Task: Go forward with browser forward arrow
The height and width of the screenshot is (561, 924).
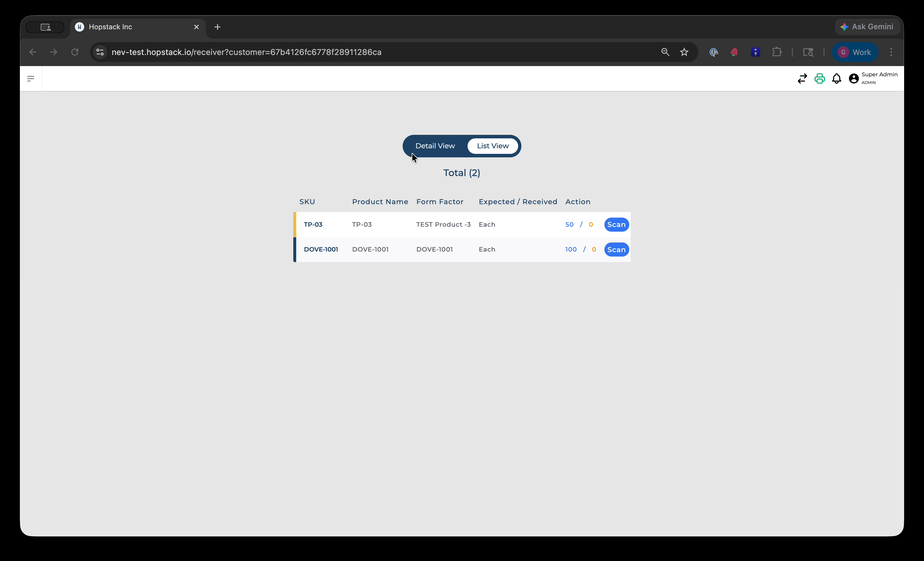Action: [54, 52]
